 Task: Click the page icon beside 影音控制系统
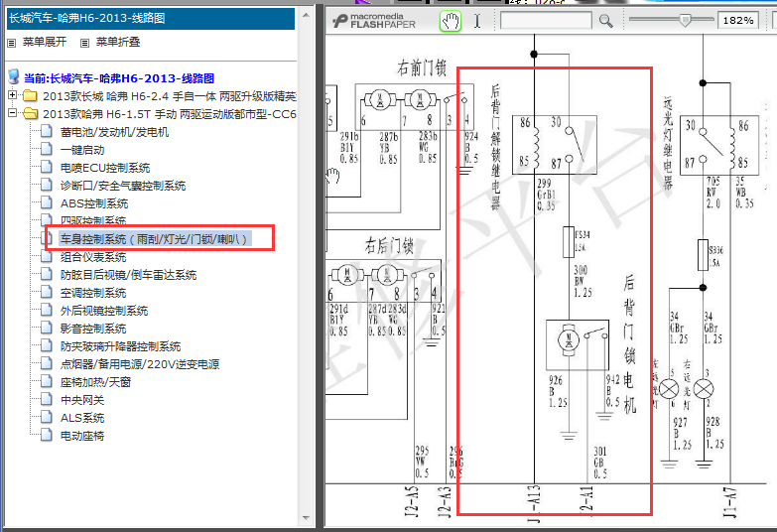point(46,328)
